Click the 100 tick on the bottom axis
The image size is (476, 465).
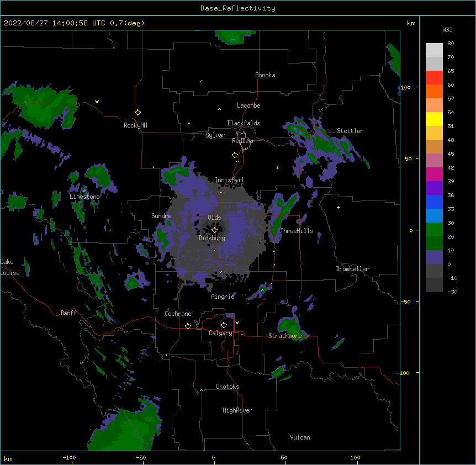tap(355, 457)
